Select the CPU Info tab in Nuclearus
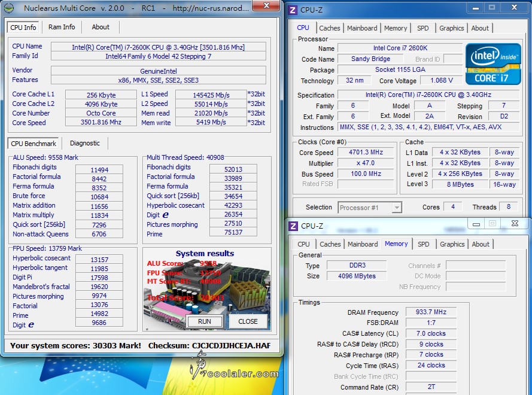Image resolution: width=532 pixels, height=395 pixels. [x=23, y=28]
